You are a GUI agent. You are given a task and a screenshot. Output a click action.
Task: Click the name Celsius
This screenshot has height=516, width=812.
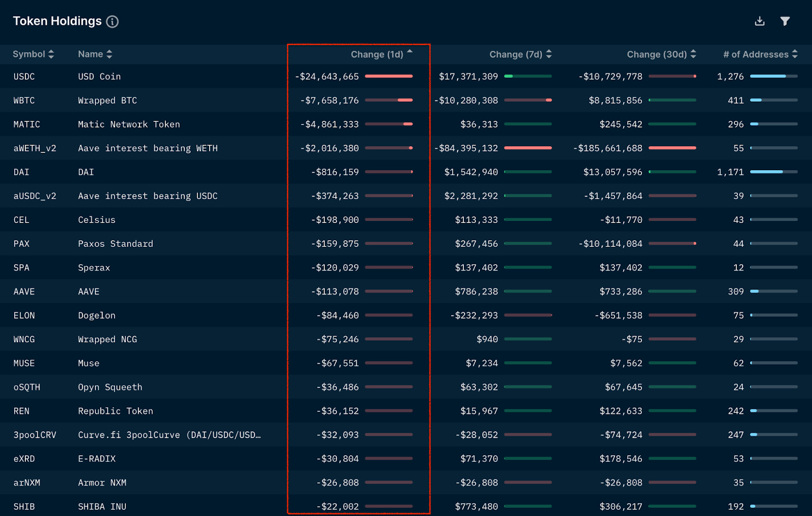pyautogui.click(x=97, y=220)
